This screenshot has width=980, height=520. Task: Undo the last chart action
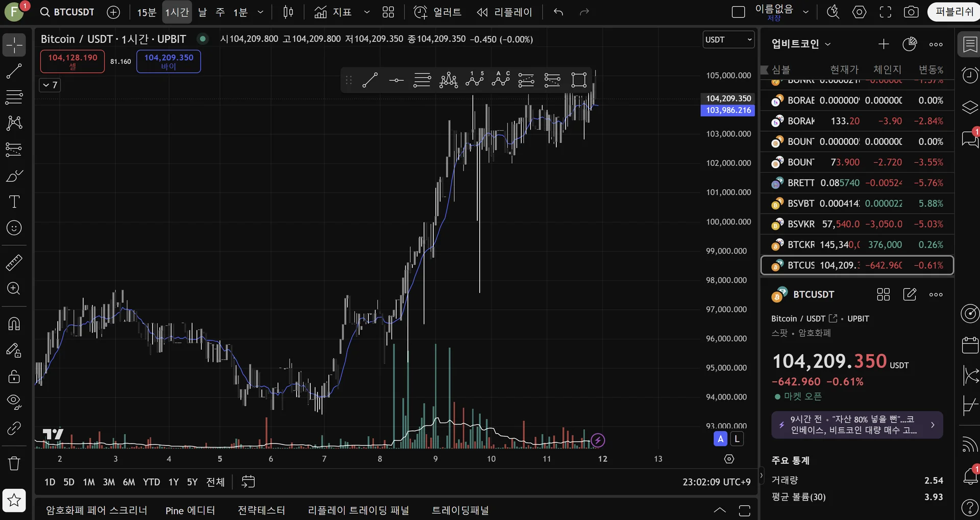point(558,12)
